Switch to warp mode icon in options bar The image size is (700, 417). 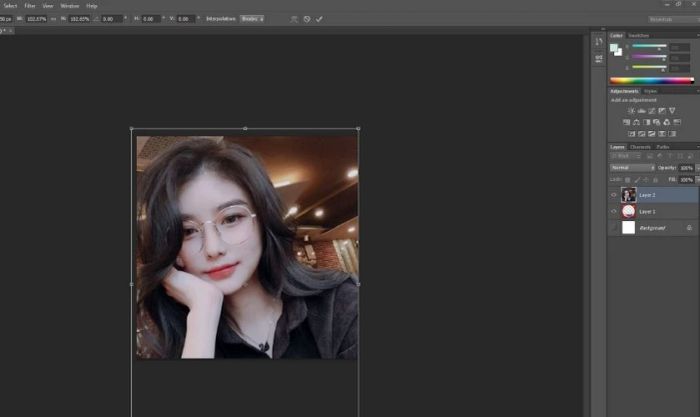(294, 19)
